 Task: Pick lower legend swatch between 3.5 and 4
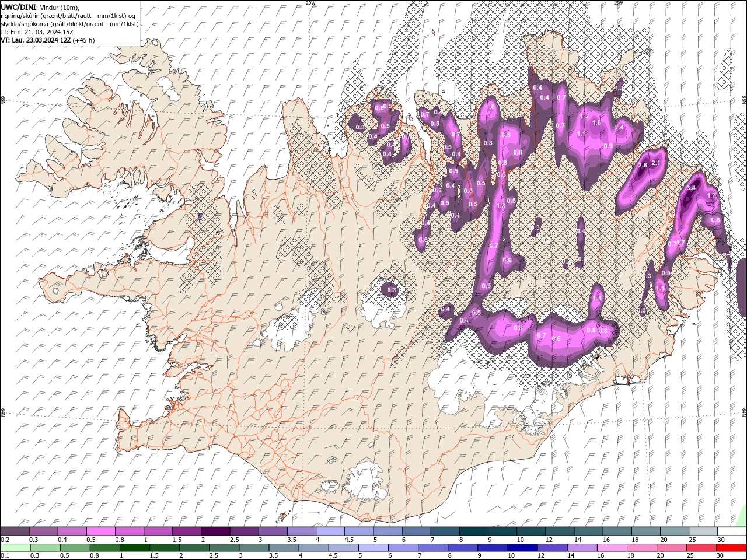[284, 548]
